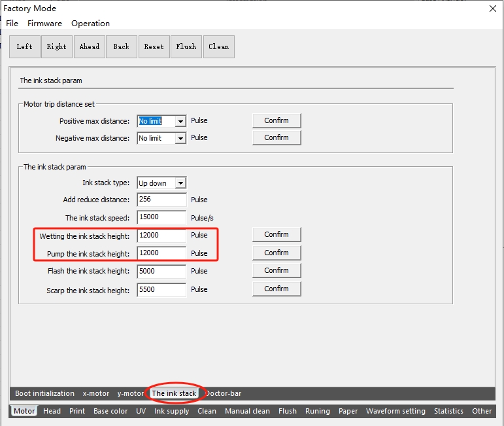Image resolution: width=504 pixels, height=426 pixels.
Task: Open the Firmware menu
Action: pyautogui.click(x=44, y=24)
